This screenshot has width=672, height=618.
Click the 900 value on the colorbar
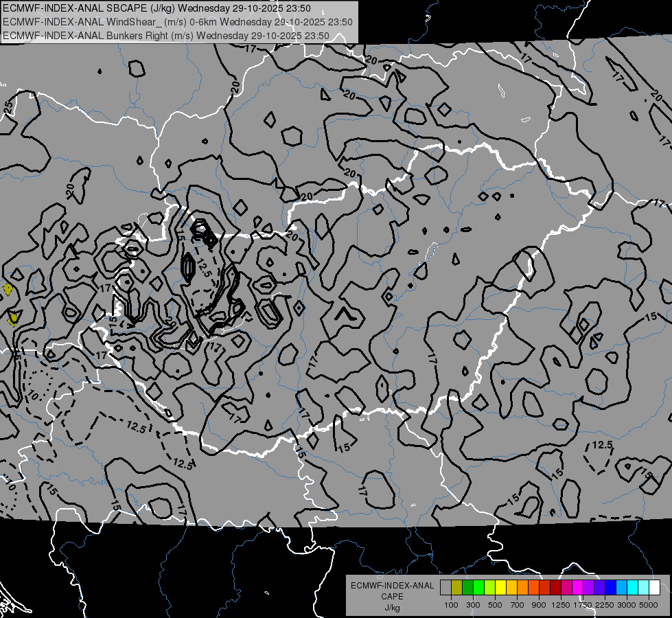(539, 605)
